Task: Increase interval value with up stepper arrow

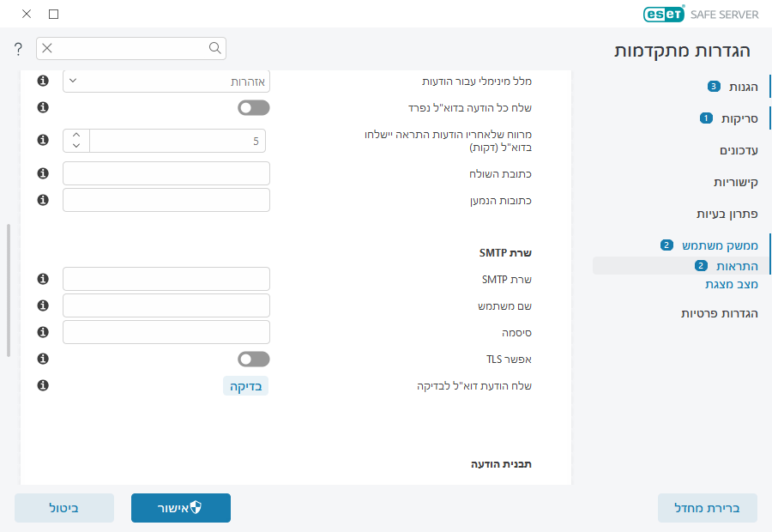Action: point(75,133)
